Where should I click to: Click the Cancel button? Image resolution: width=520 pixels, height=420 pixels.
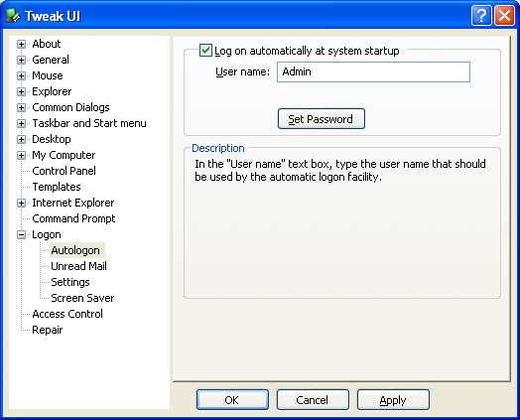point(313,400)
